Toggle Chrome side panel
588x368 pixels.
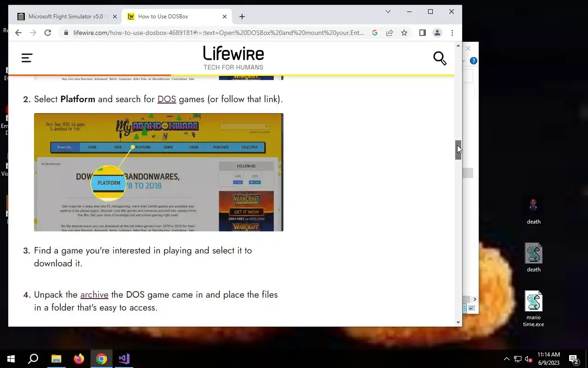(x=423, y=33)
